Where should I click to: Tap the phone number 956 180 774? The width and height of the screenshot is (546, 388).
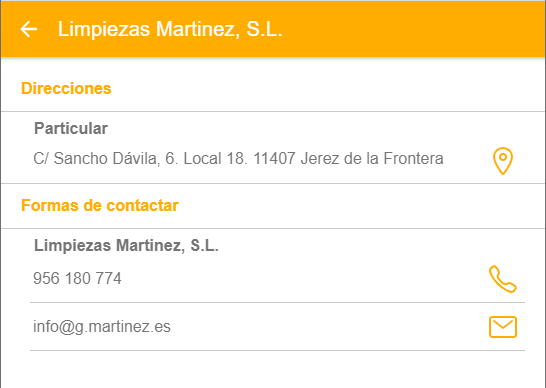coord(77,278)
